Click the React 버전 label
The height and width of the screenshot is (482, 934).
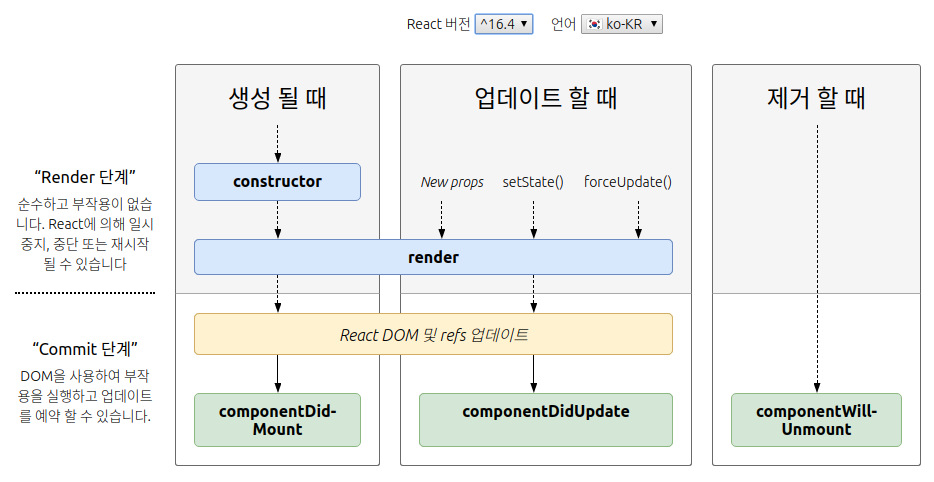pos(438,24)
